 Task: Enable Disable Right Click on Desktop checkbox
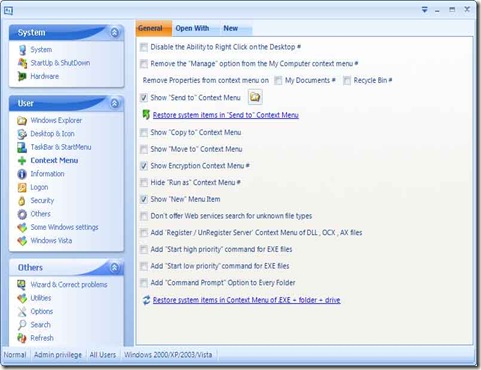click(x=144, y=47)
